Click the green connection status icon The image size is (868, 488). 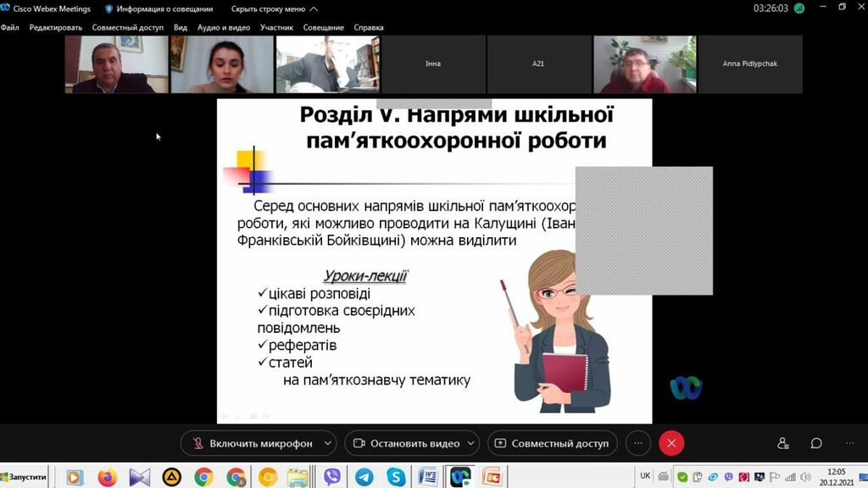point(798,8)
